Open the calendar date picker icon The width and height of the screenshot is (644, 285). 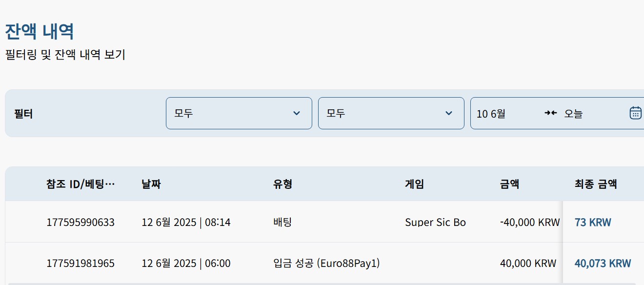pos(635,113)
